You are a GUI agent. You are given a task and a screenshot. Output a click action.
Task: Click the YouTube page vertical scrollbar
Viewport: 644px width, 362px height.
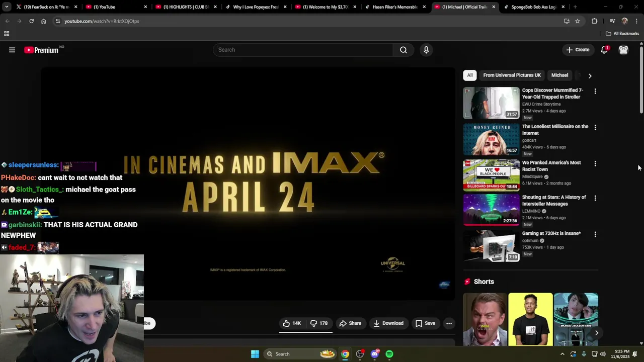tap(641, 80)
